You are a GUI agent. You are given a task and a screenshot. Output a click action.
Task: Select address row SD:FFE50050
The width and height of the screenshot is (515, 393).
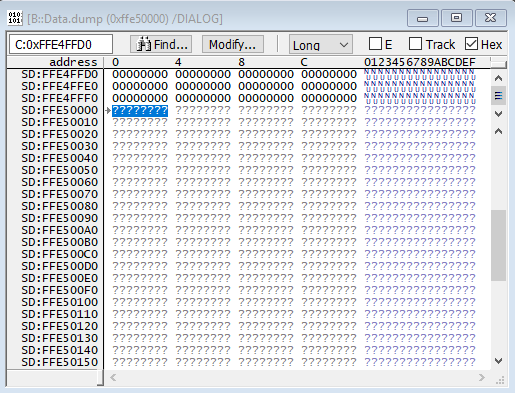pos(60,170)
